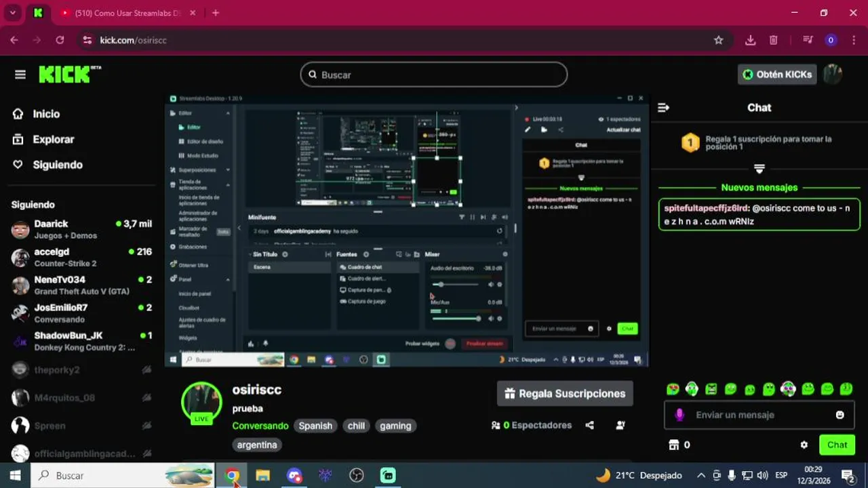Click the share icon next to Espectadores
This screenshot has height=488, width=868.
[589, 425]
